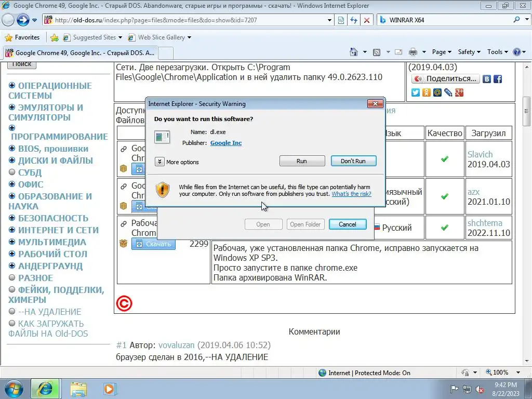Open the Safety menu

(x=469, y=52)
